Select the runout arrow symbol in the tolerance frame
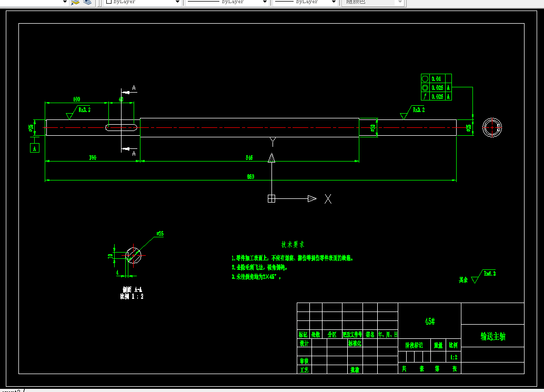Image resolution: width=544 pixels, height=392 pixels. click(x=425, y=96)
